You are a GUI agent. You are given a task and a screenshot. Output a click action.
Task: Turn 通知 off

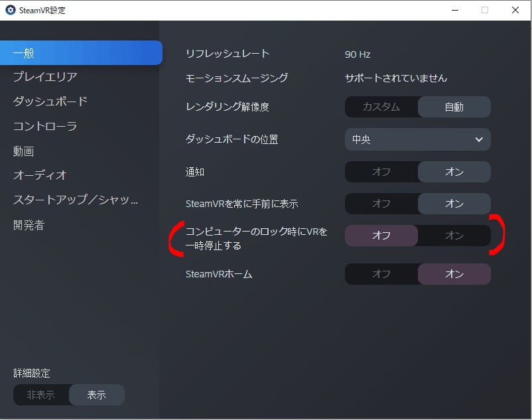click(381, 172)
